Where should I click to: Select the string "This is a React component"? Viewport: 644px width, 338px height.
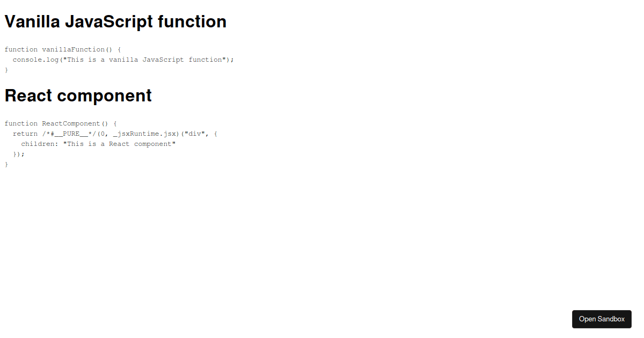[119, 143]
